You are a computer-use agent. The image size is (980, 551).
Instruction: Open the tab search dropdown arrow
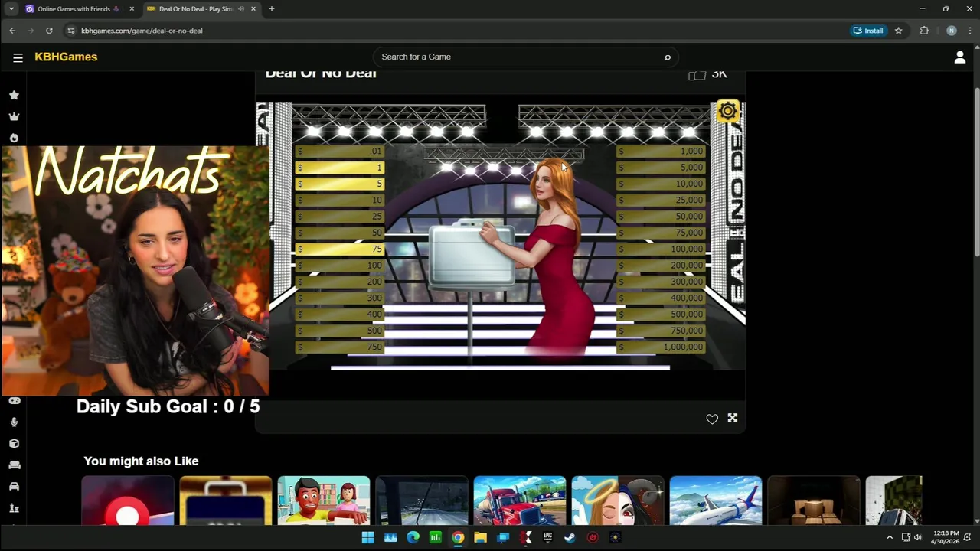[11, 9]
